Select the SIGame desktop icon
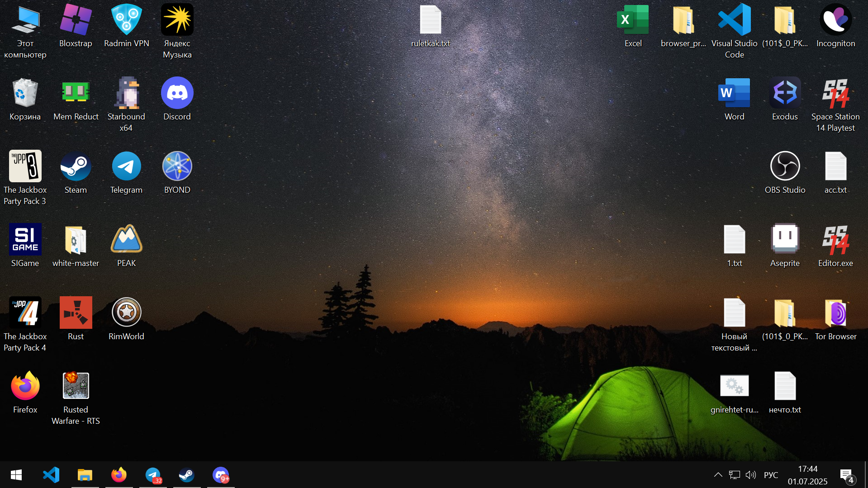Viewport: 868px width, 488px height. coord(25,246)
